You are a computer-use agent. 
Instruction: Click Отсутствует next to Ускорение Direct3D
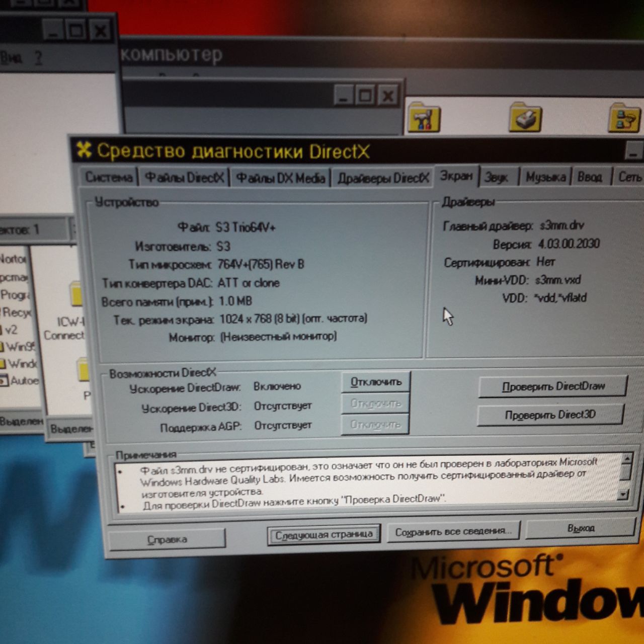(283, 406)
